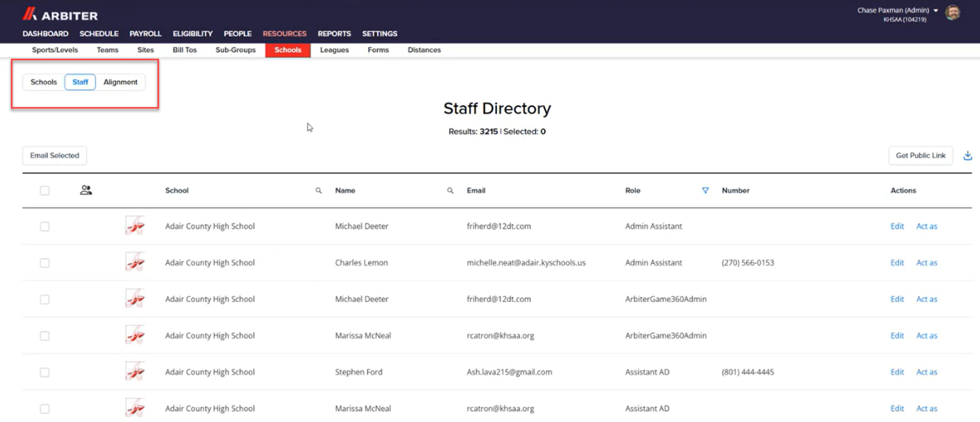
Task: Click the people group icon in the table header
Action: tap(86, 190)
